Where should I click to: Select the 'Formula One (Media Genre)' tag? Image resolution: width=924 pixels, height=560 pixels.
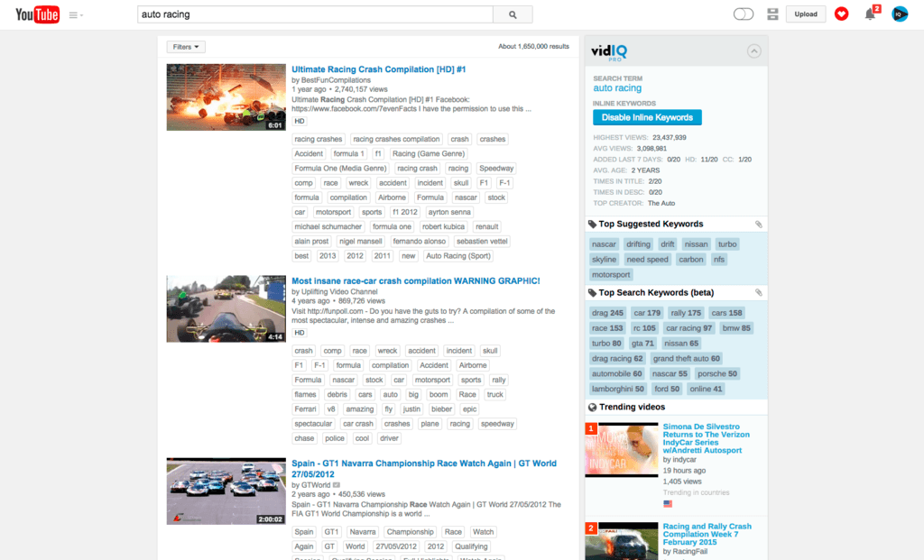click(340, 169)
